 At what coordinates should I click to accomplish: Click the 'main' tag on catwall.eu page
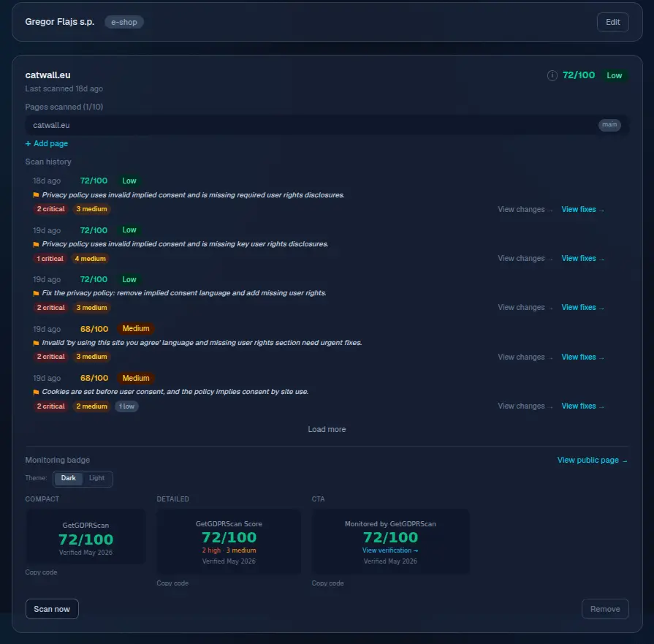tap(609, 125)
